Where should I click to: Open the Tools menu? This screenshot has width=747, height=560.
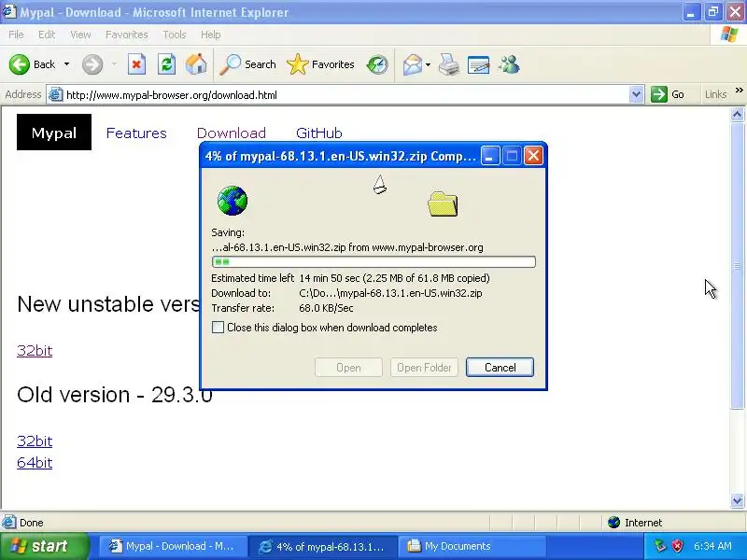pyautogui.click(x=175, y=35)
